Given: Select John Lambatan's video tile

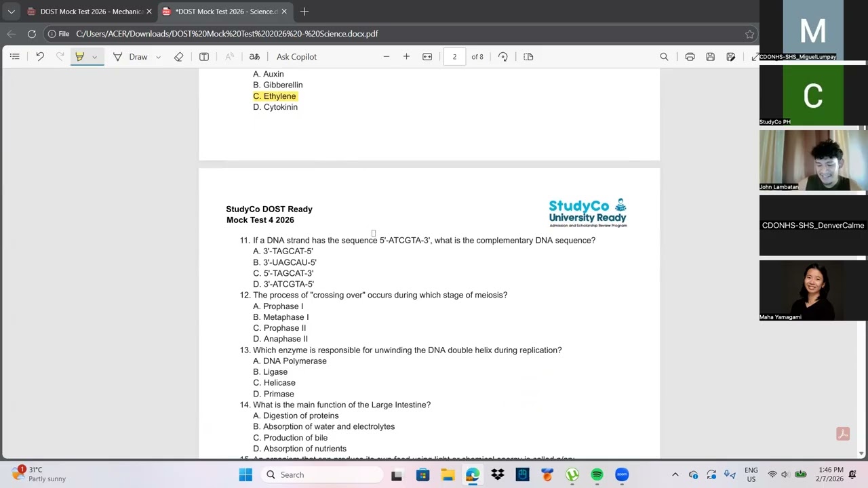Looking at the screenshot, I should coord(812,160).
